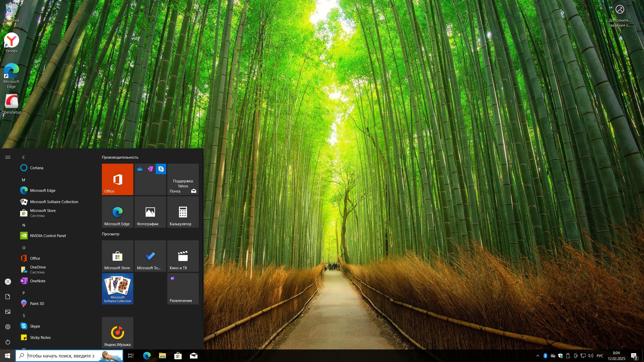The width and height of the screenshot is (644, 362).
Task: Open Paint 3D from app list
Action: 37,303
